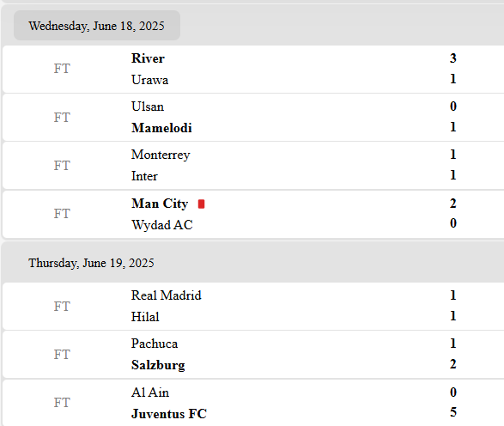The width and height of the screenshot is (504, 426).
Task: Open the Urawa team link
Action: [149, 80]
